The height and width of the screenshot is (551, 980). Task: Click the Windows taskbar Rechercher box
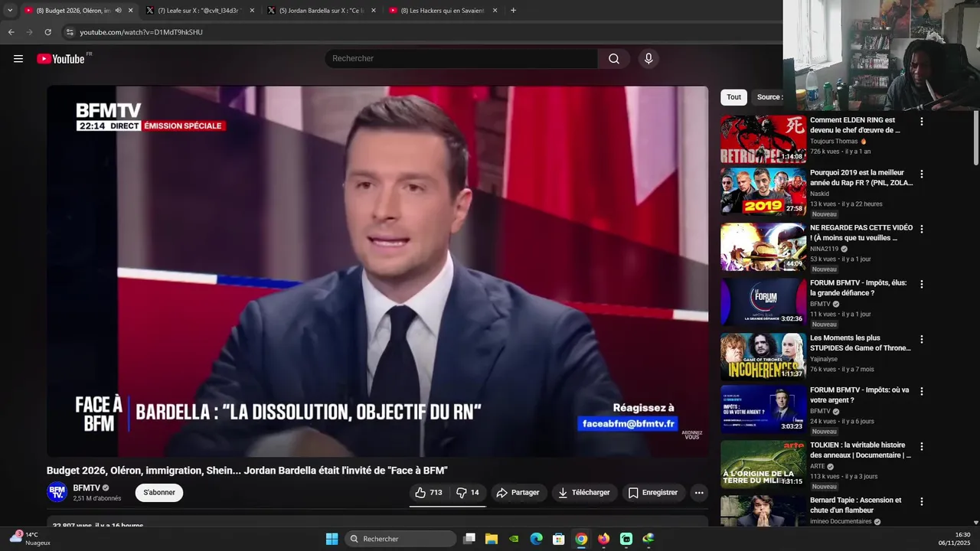point(400,539)
